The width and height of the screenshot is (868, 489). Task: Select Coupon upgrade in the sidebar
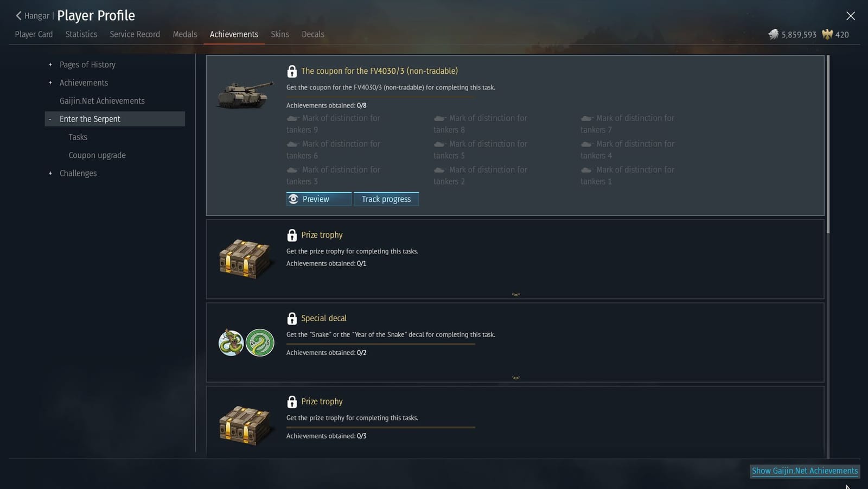(x=97, y=155)
